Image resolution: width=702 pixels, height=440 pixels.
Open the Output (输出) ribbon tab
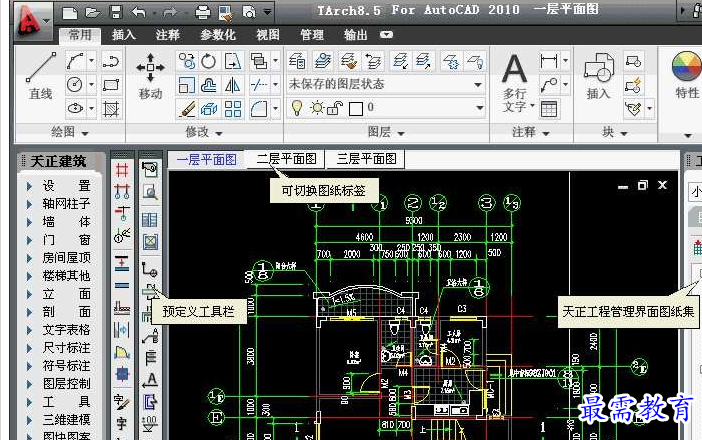click(x=355, y=35)
